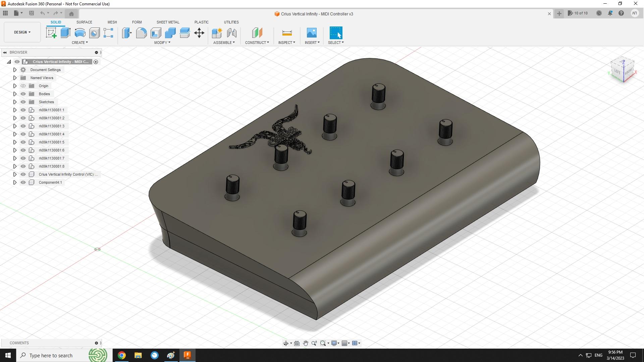The image size is (644, 362).
Task: Click the Save button in toolbar
Action: [x=32, y=13]
